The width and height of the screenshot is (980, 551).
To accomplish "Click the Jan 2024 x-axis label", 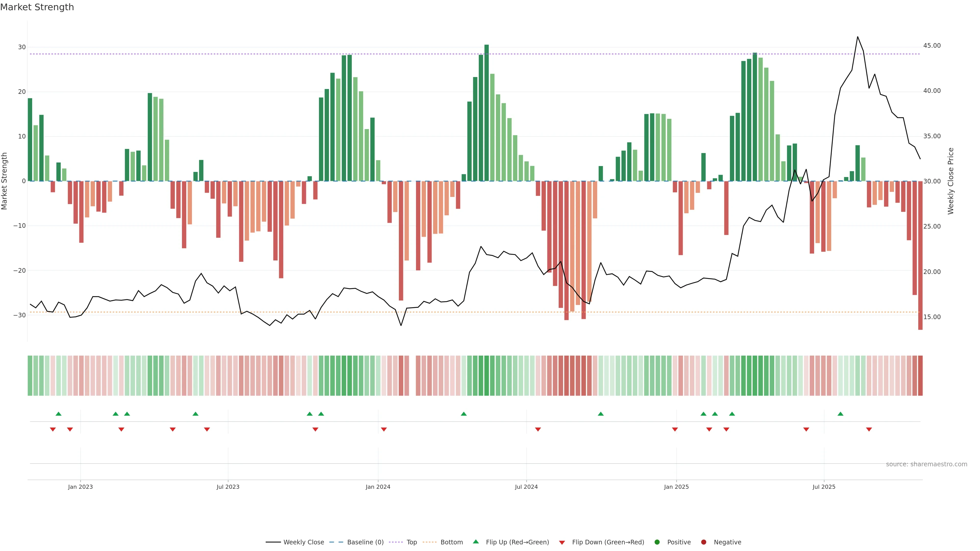I will coord(378,487).
